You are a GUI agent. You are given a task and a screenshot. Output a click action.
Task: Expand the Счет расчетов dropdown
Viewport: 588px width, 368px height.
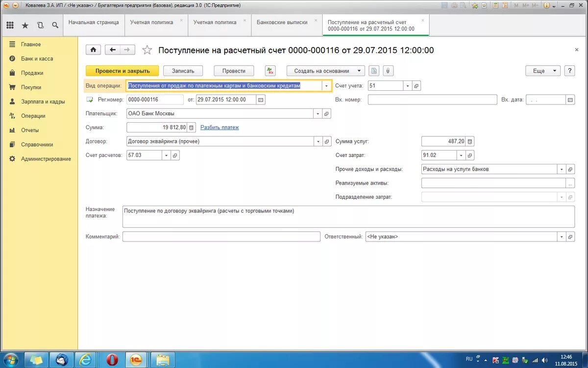(x=166, y=155)
